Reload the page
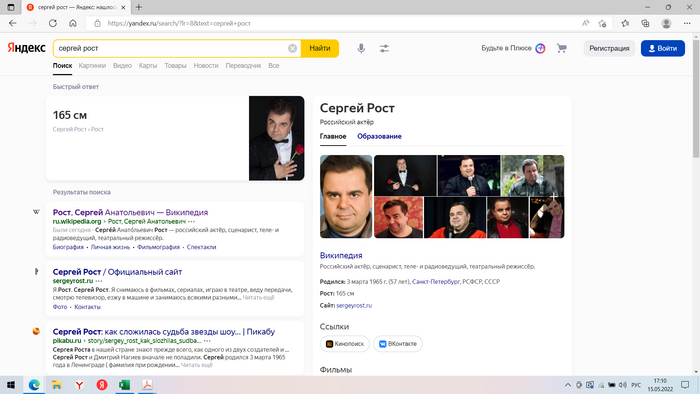This screenshot has width=700, height=394. tap(53, 23)
